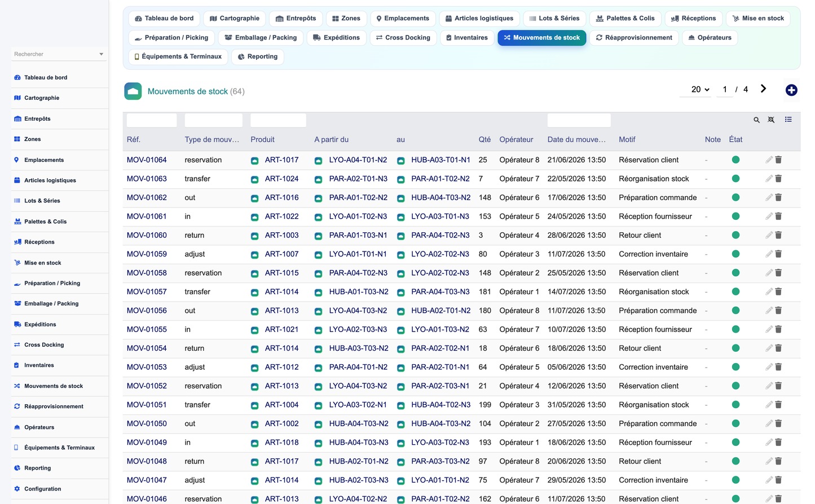Screen dimensions: 815x504
Task: Open Expéditions in sidebar
Action: pyautogui.click(x=40, y=325)
